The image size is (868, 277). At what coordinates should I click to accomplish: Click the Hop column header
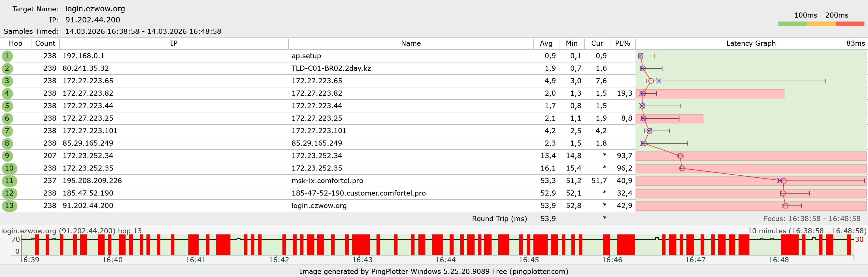click(16, 43)
